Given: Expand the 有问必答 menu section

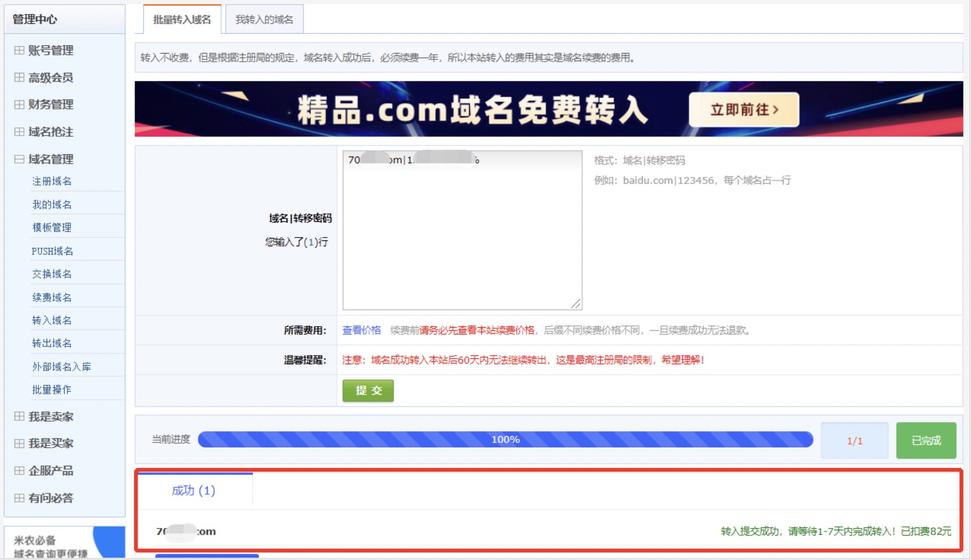Looking at the screenshot, I should 44,498.
